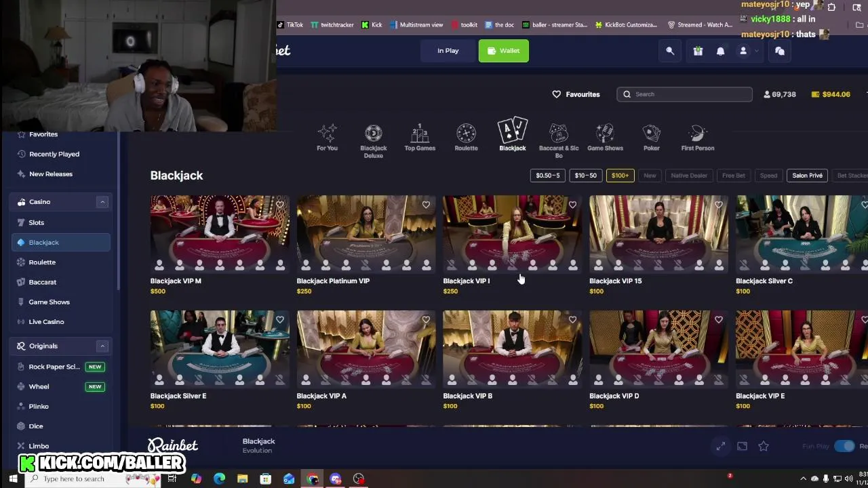Enter fullscreen with expand arrows icon
868x488 pixels.
click(x=720, y=446)
